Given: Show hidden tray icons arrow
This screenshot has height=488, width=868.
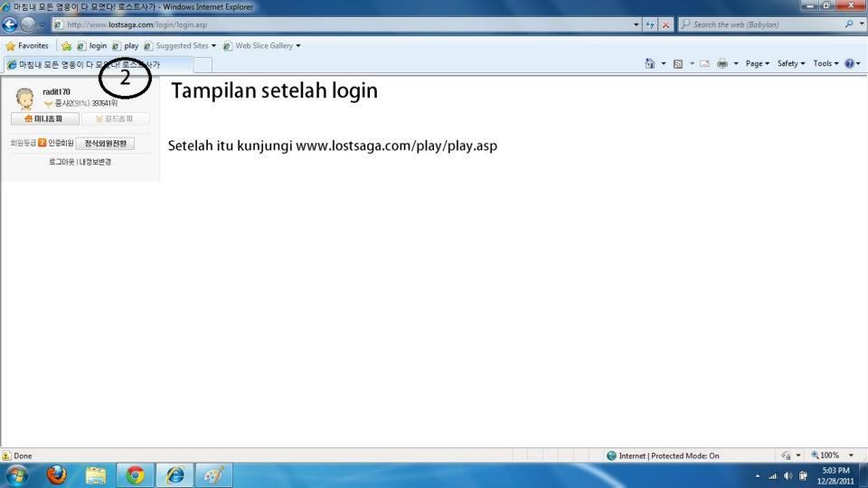Looking at the screenshot, I should [758, 476].
